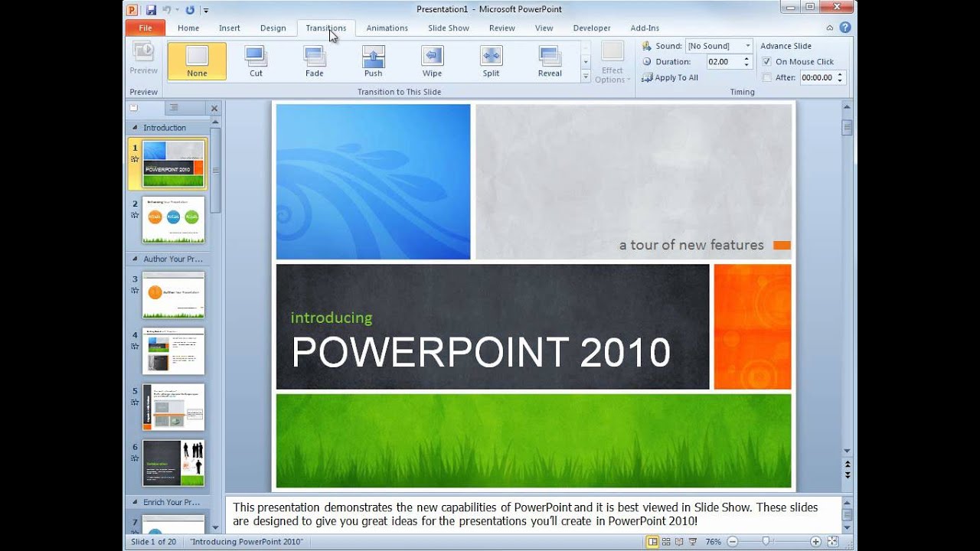Enable the After advance checkbox
The image size is (980, 551).
(x=767, y=77)
